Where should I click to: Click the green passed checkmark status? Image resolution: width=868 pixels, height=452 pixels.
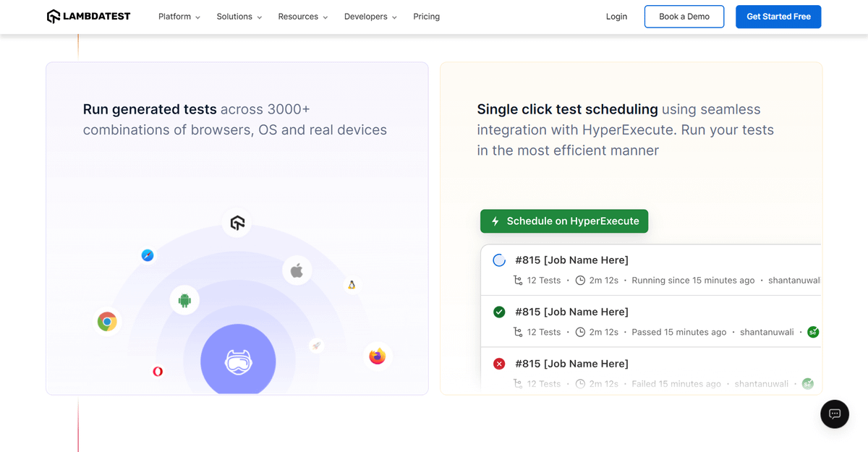tap(499, 312)
